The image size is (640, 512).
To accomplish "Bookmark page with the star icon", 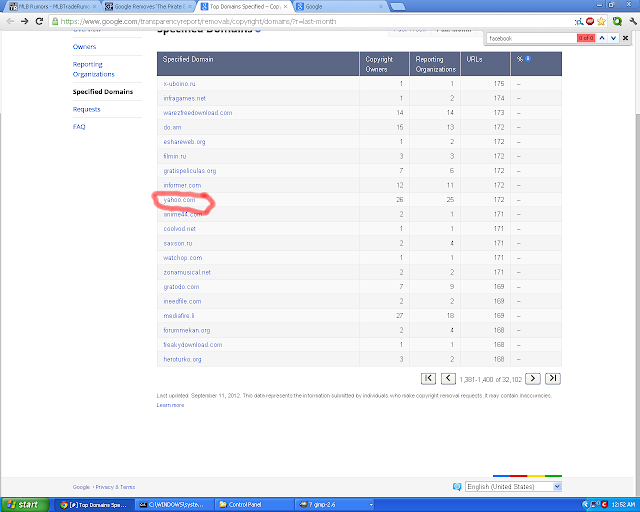I will (x=601, y=21).
